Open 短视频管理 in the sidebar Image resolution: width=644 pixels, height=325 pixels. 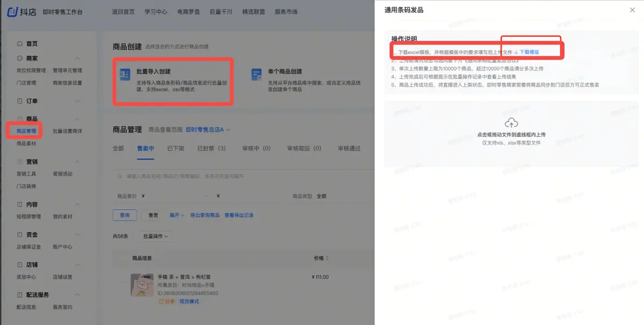28,216
